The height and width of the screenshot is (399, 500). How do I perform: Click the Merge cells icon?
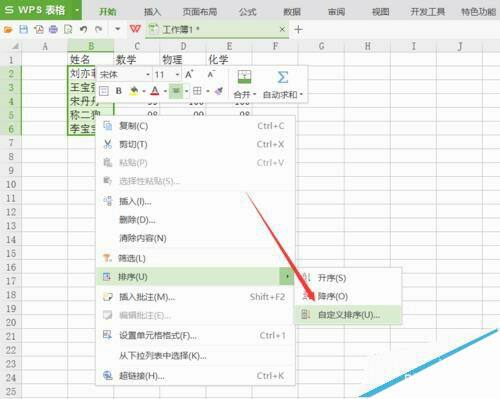pyautogui.click(x=244, y=77)
